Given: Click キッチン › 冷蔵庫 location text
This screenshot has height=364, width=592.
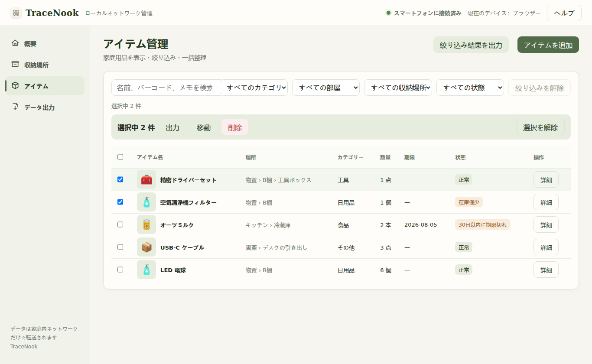Looking at the screenshot, I should pyautogui.click(x=268, y=225).
